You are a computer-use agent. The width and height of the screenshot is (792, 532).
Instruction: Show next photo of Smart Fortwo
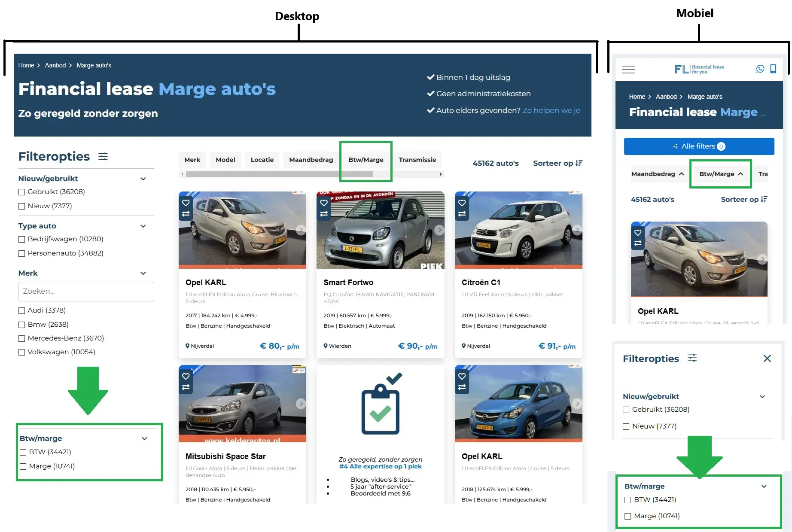[439, 230]
